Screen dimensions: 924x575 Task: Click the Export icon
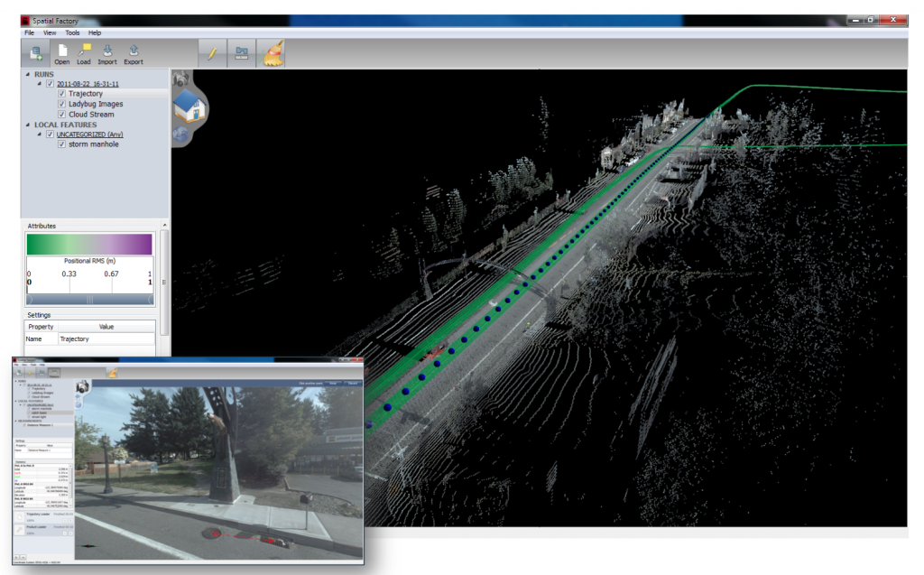(x=134, y=50)
